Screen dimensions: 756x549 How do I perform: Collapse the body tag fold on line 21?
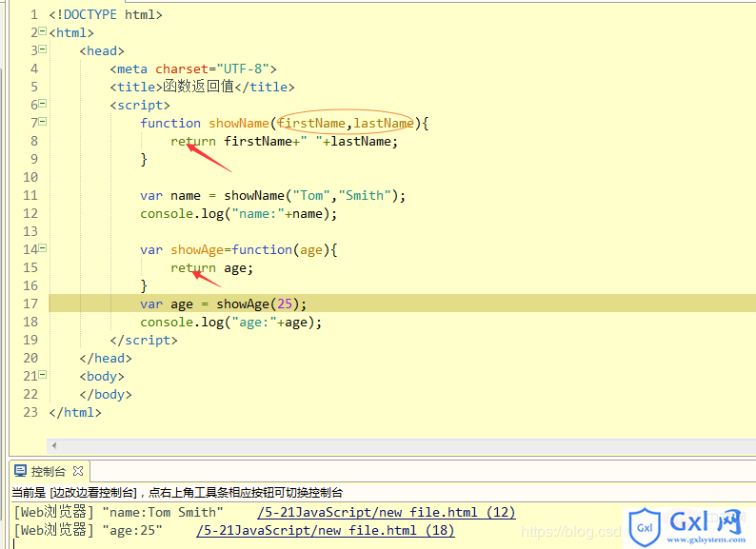click(x=43, y=375)
